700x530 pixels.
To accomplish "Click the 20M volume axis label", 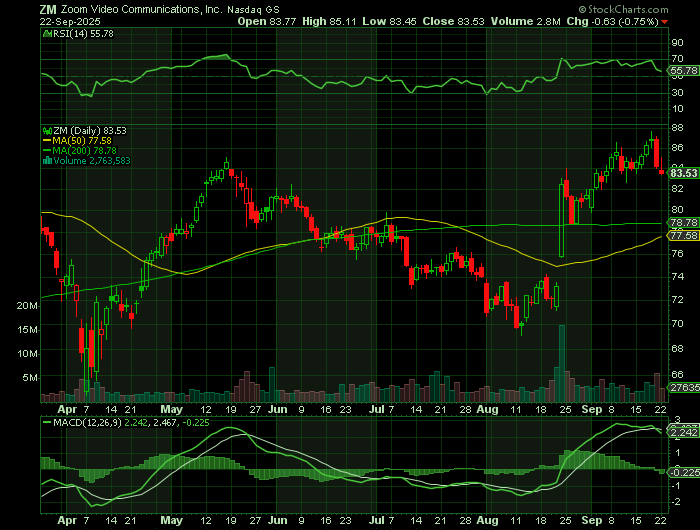I will pyautogui.click(x=28, y=306).
